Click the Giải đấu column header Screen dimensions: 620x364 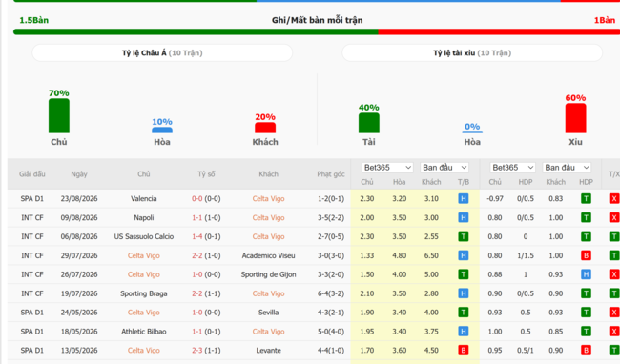[x=32, y=174]
